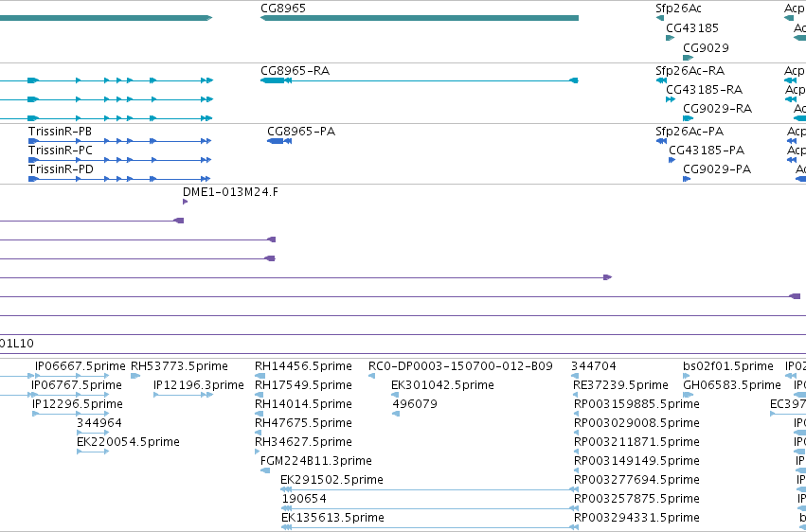
Task: Click the Sfp26Ac-PA label
Action: pos(690,131)
